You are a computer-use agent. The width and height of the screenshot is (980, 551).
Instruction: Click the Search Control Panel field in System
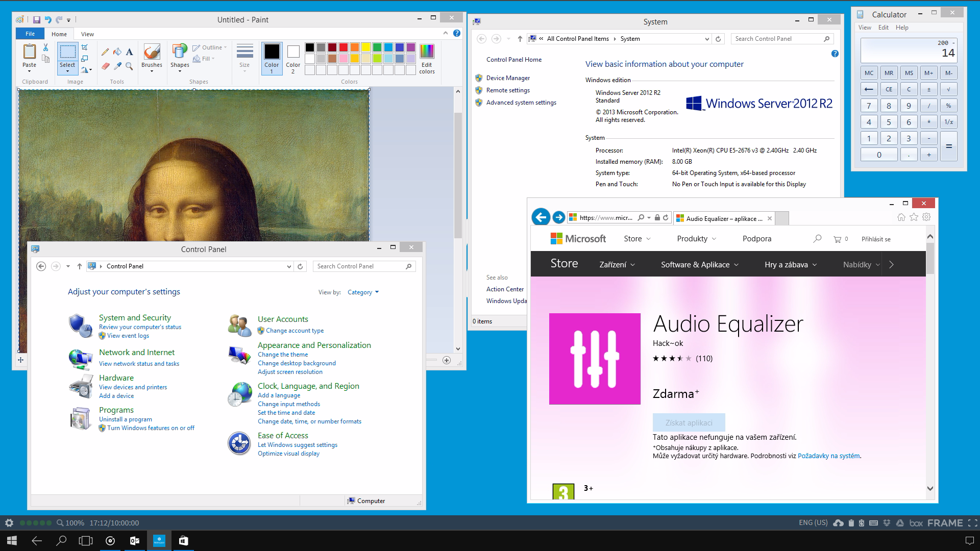point(777,39)
